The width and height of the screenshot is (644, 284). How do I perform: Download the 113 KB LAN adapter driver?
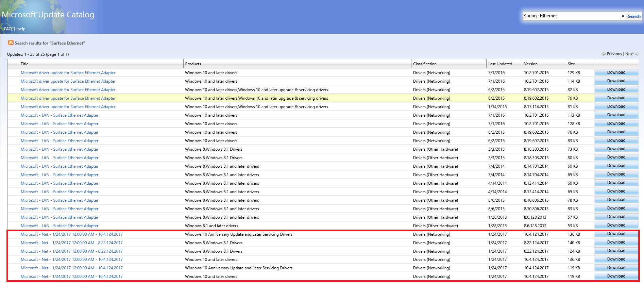tap(616, 115)
